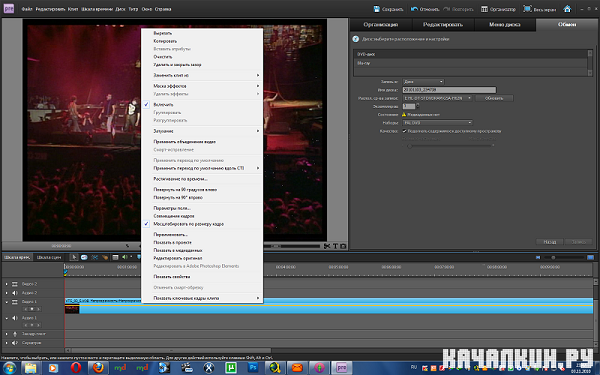
Task: Click the 'Назад' (Back) button
Action: tap(549, 242)
